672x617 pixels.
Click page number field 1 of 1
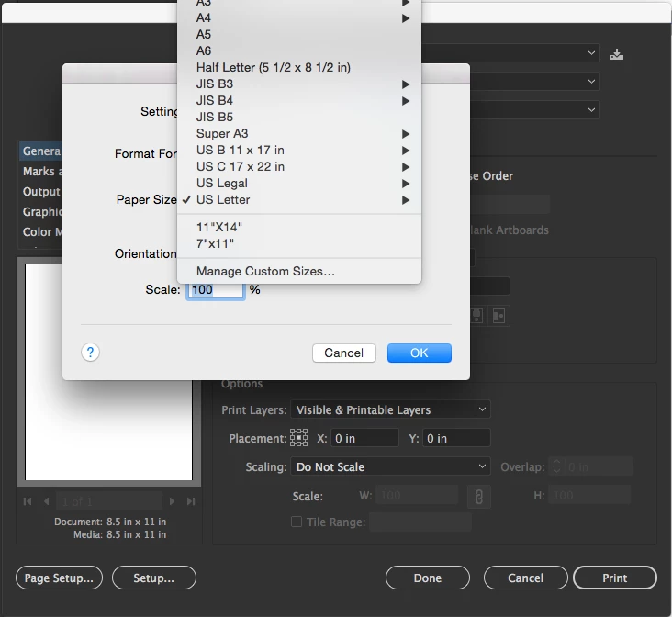(109, 501)
